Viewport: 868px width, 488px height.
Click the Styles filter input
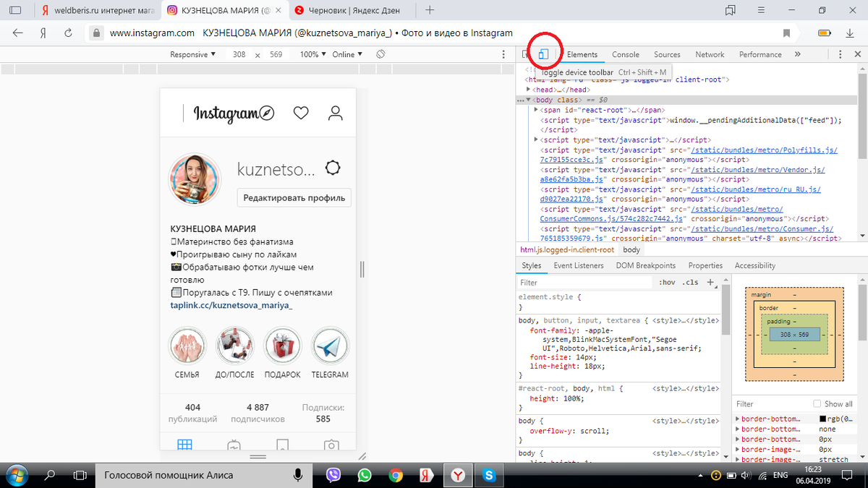586,283
